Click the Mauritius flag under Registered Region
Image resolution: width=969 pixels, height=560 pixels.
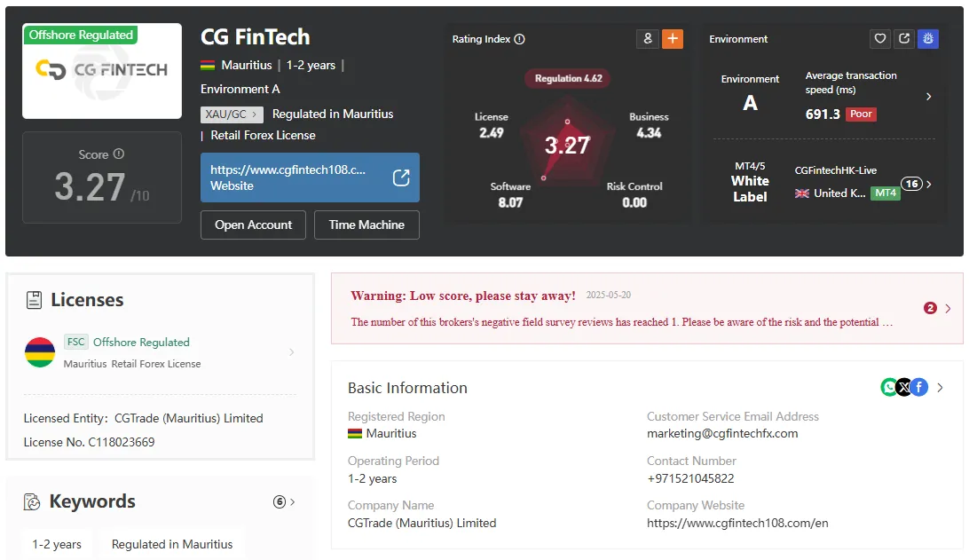355,434
